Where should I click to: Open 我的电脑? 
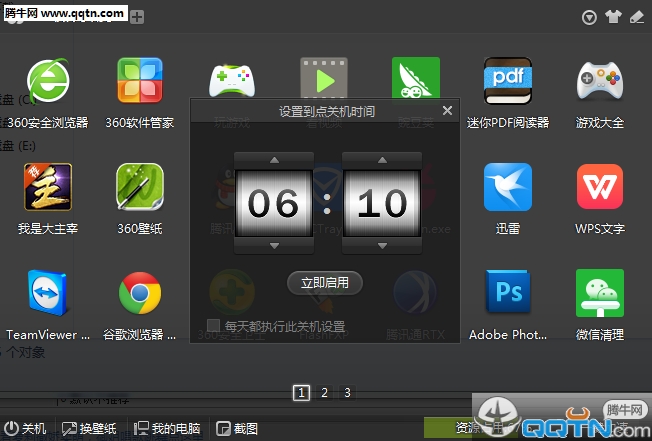click(x=167, y=429)
